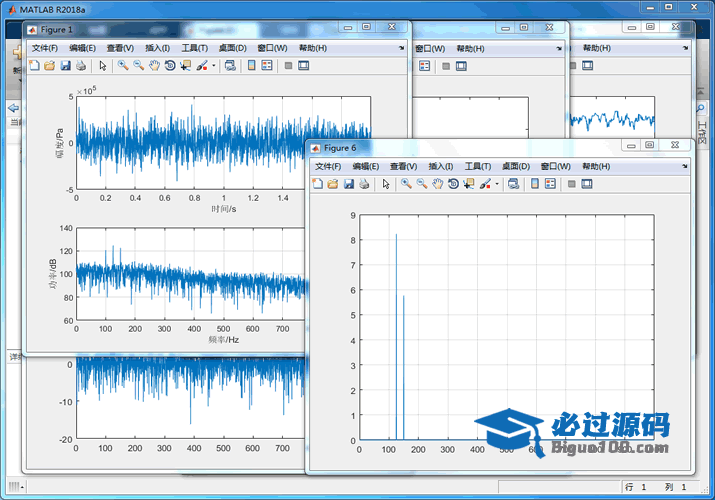Screen dimensions: 715x500
Task: Activate Zoom In tool in Figure 1
Action: pos(123,66)
